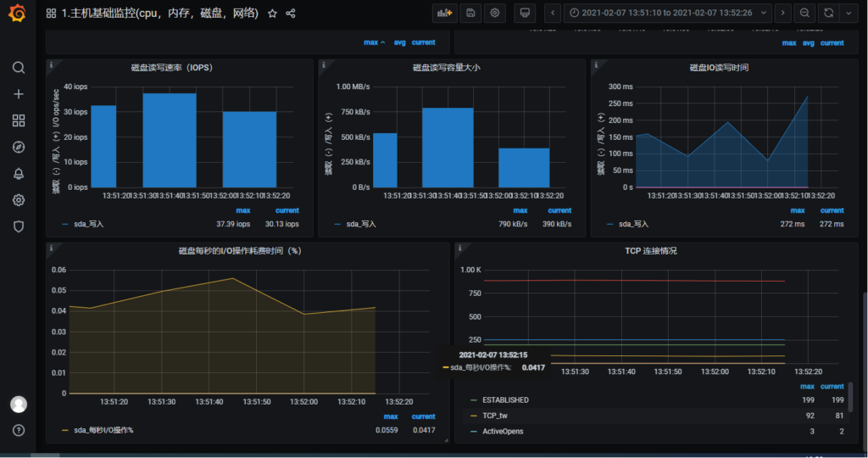The width and height of the screenshot is (868, 458).
Task: Open the 磁盘IO读写时间 panel title menu
Action: [x=719, y=68]
